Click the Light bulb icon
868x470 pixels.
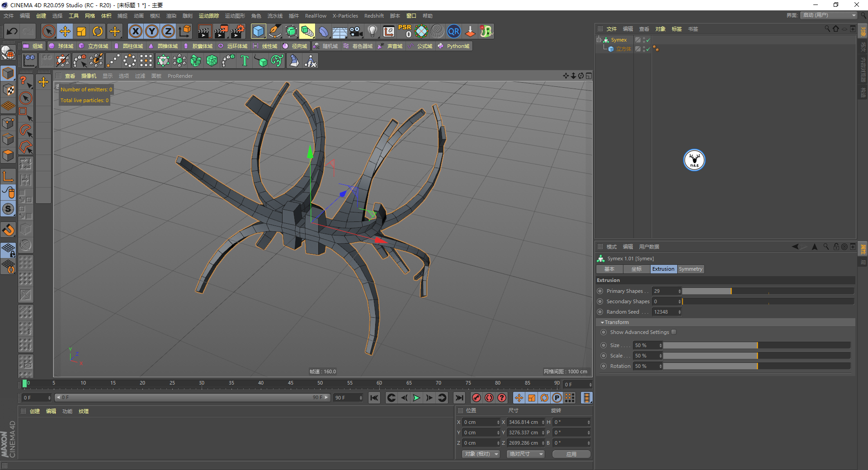point(373,31)
